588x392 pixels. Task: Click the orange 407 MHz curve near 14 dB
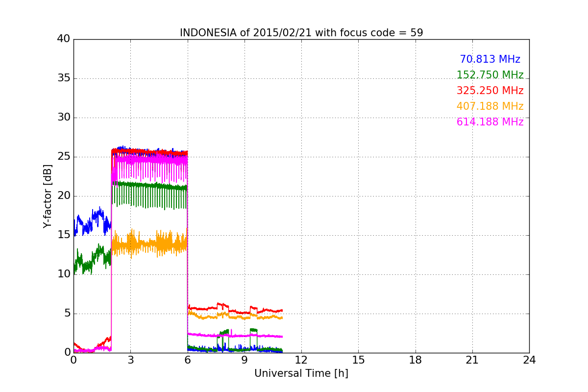click(x=149, y=244)
